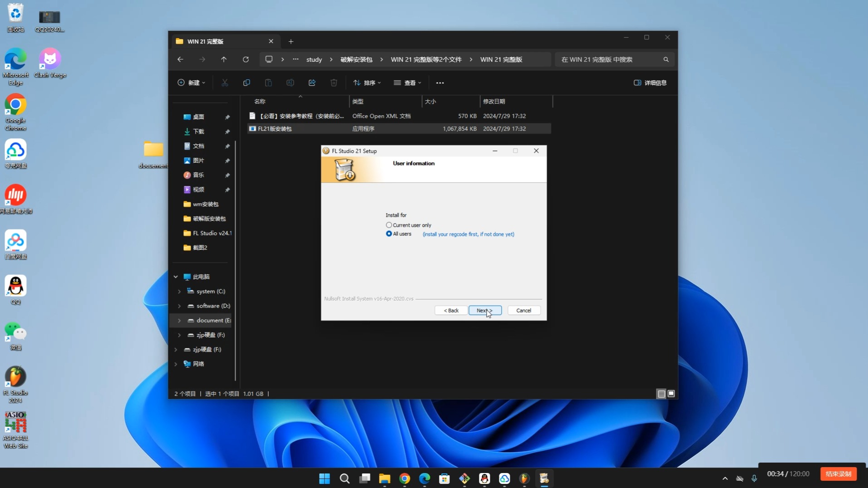The width and height of the screenshot is (868, 488).
Task: Expand the 网络 tree node
Action: [x=176, y=364]
